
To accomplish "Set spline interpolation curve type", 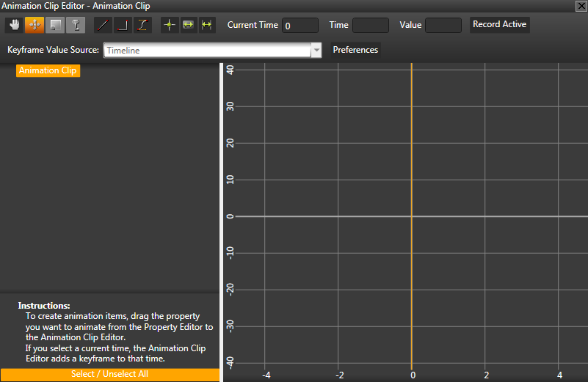I will 142,25.
